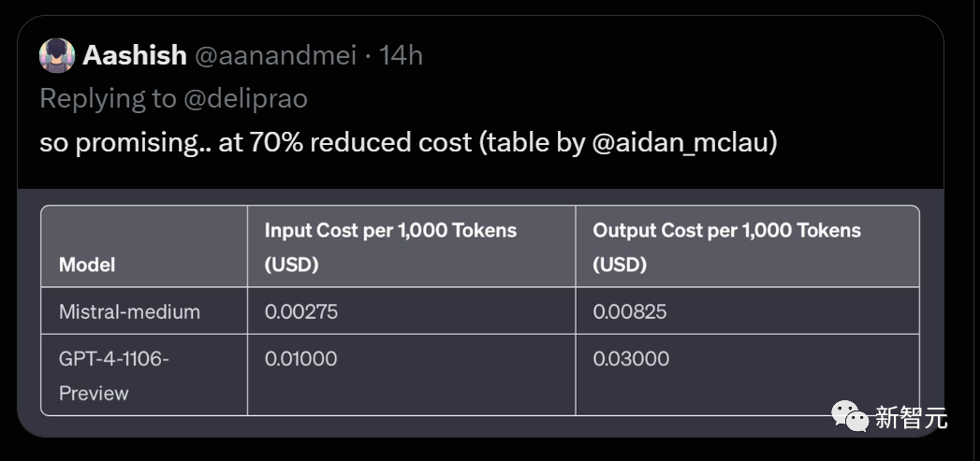Select the 0.00275 input cost cell

[x=301, y=311]
